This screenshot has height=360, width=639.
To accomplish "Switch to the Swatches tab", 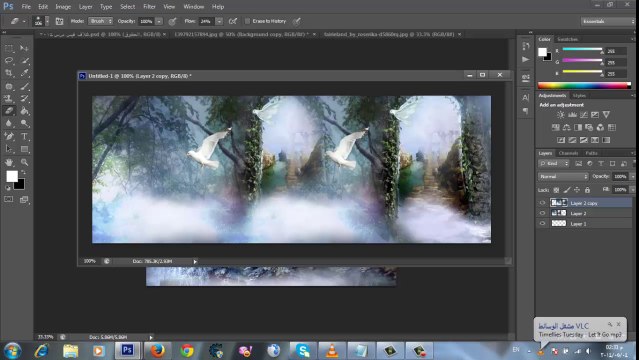I will tap(567, 39).
